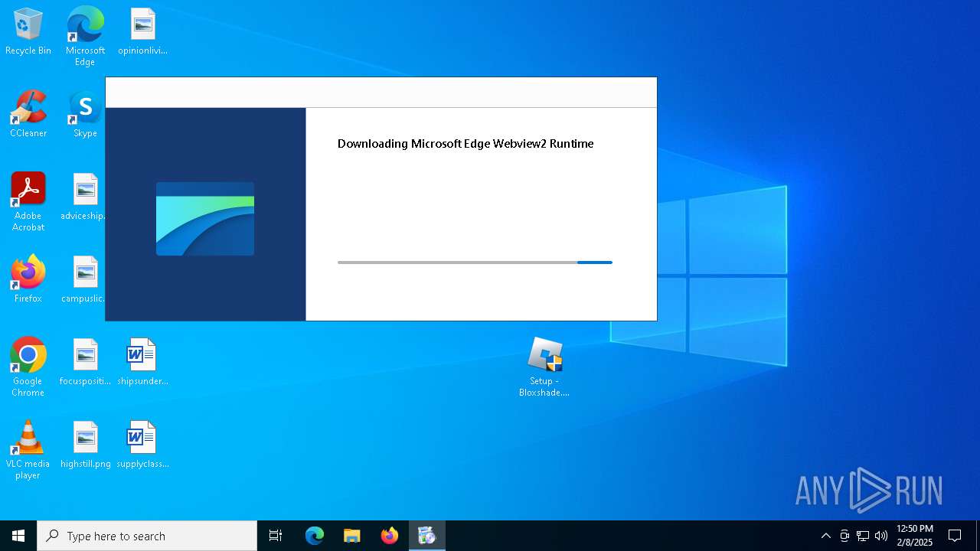980x551 pixels.
Task: Launch Microsoft Edge from desktop shortcut
Action: point(85,36)
